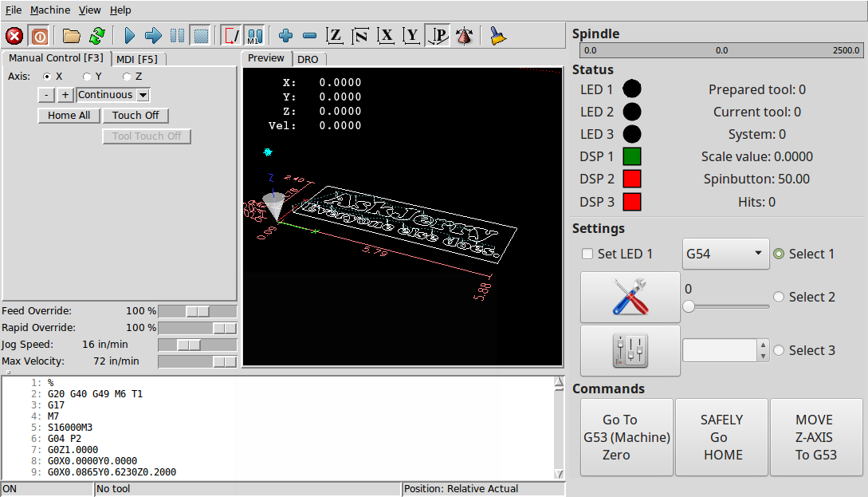The width and height of the screenshot is (868, 497).
Task: Pause program execution
Action: [177, 36]
